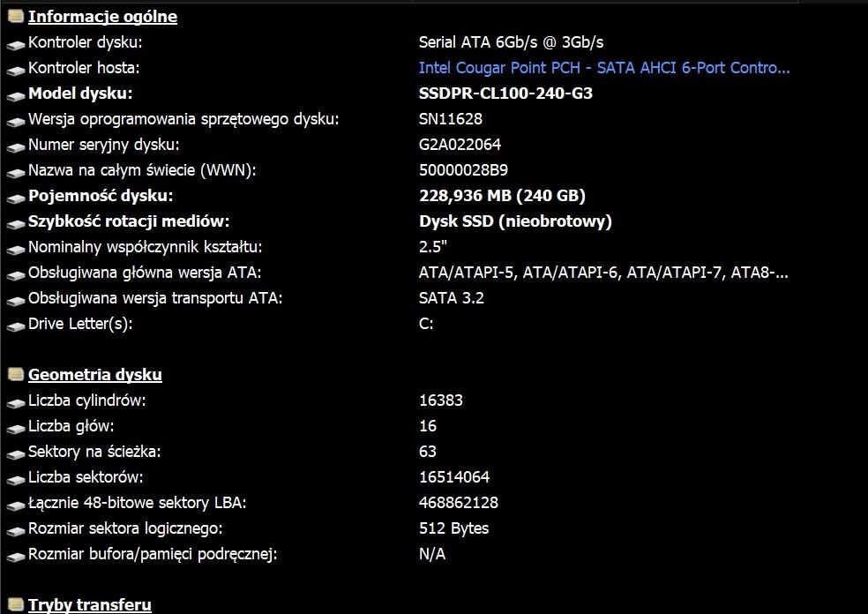868x614 pixels.
Task: Click the drive icon beside Numer seryjny dysku
Action: point(15,146)
